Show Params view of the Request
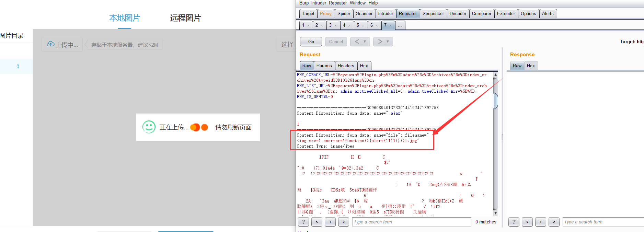This screenshot has width=644, height=232. coord(324,66)
